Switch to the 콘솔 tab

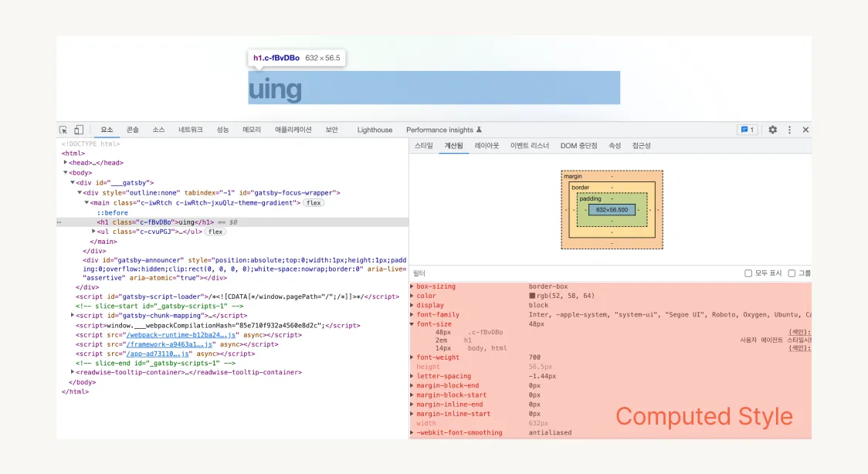click(133, 130)
